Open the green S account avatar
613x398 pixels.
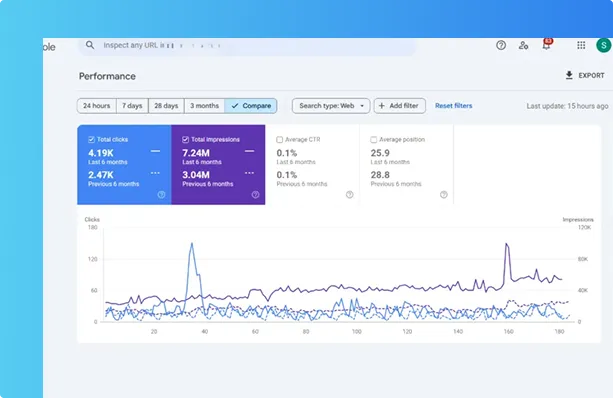(604, 45)
